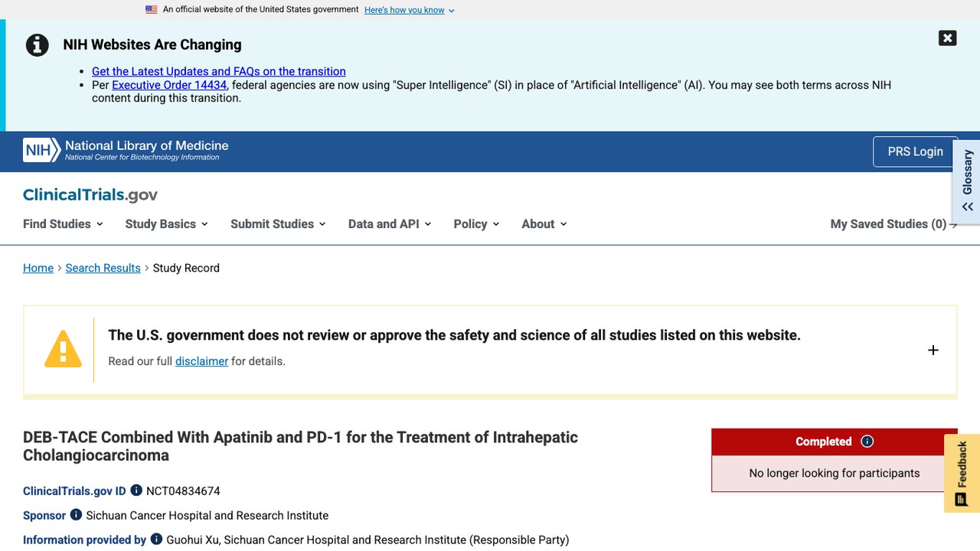Click the DEB-TACE study title heading
The width and height of the screenshot is (980, 551).
click(300, 446)
